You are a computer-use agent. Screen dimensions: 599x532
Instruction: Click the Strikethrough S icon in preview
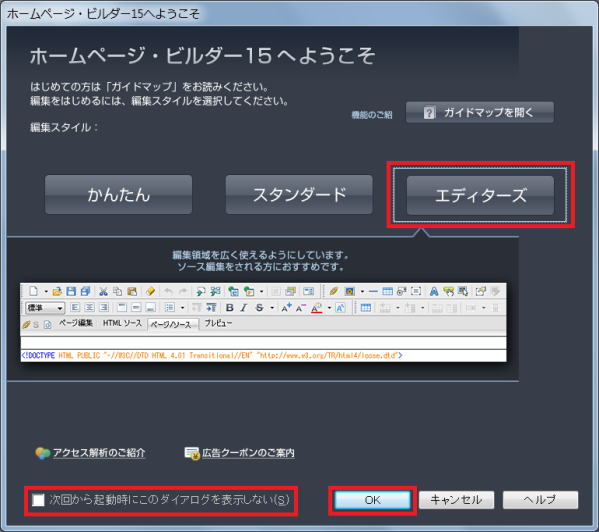tap(260, 308)
